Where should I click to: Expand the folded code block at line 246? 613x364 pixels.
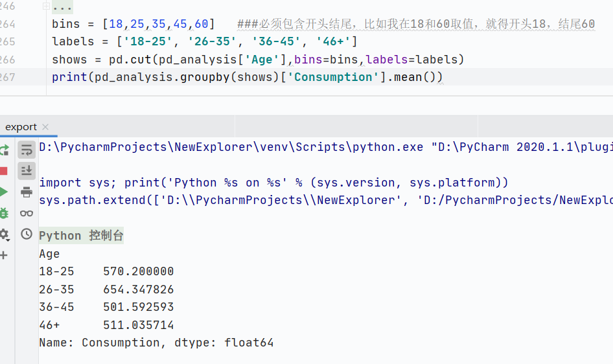46,6
